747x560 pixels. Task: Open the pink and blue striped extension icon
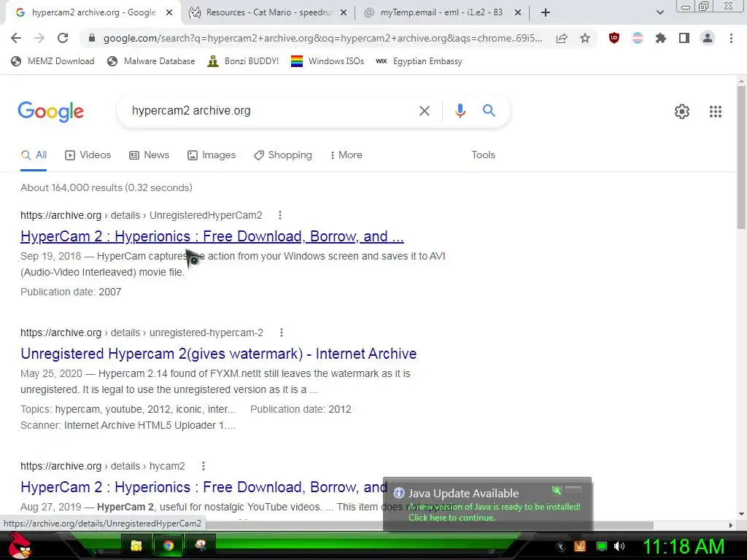(x=638, y=38)
